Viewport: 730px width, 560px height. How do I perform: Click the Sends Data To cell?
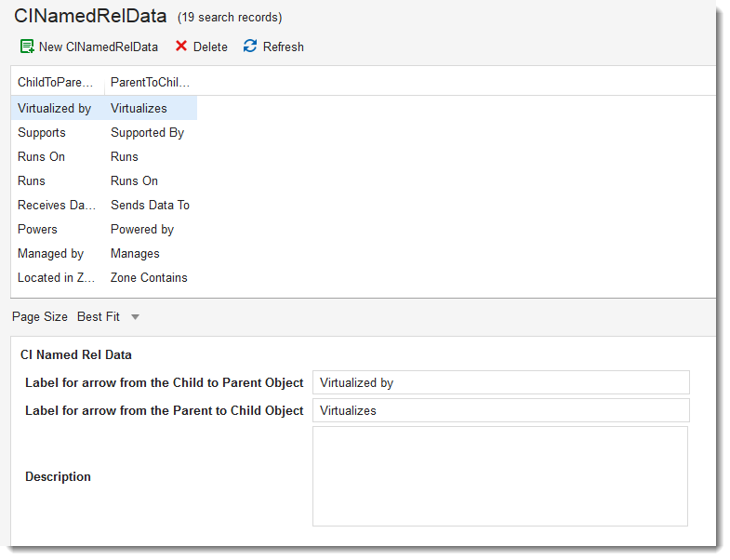tap(150, 206)
